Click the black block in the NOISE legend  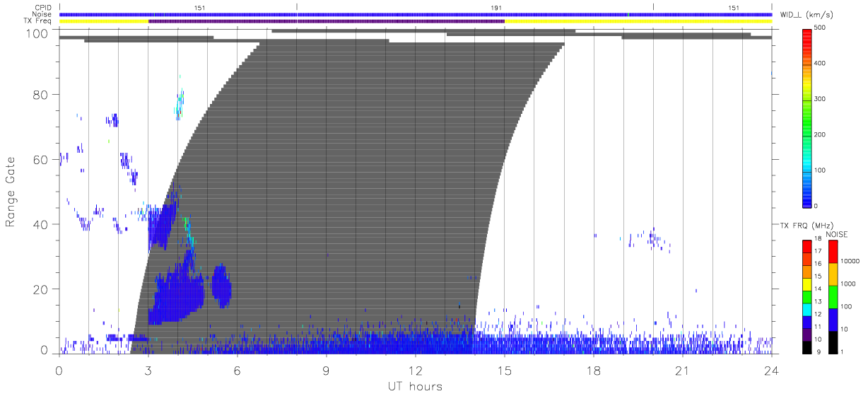[833, 342]
